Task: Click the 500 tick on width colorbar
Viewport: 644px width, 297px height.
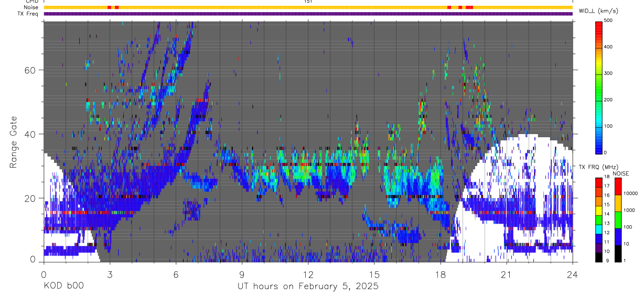Action: [x=609, y=20]
